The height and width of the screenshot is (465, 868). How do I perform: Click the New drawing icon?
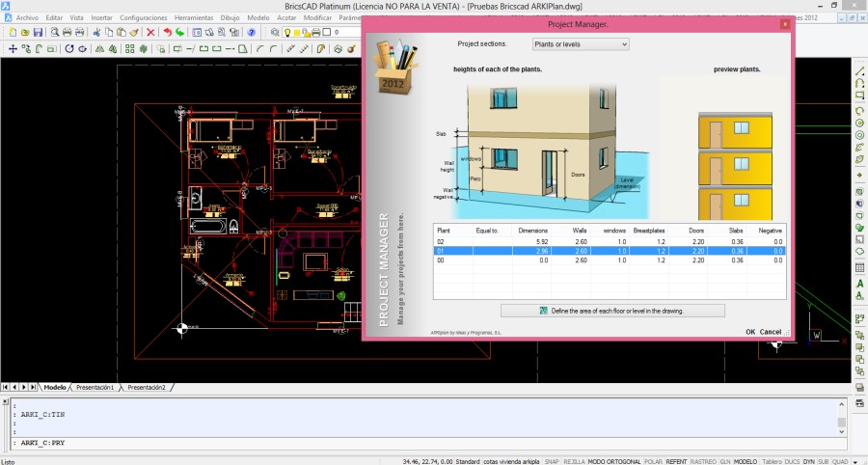coord(13,33)
